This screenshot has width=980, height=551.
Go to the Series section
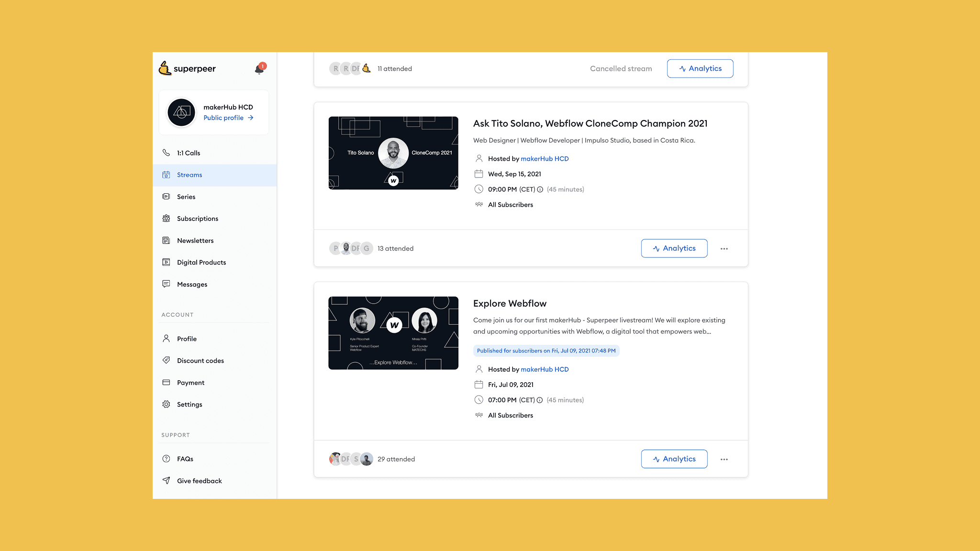click(186, 197)
